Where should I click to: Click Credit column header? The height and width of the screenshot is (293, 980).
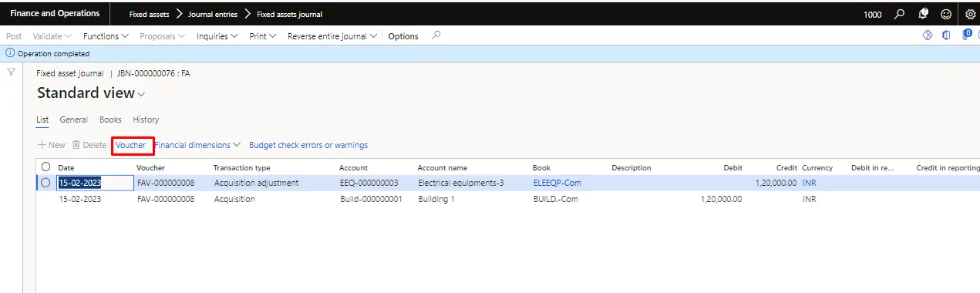click(x=786, y=167)
